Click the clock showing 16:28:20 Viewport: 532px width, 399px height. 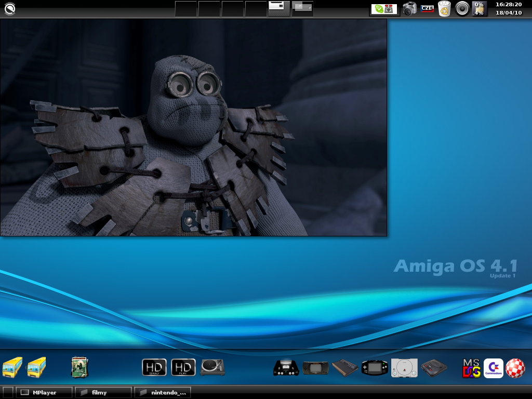pos(509,4)
